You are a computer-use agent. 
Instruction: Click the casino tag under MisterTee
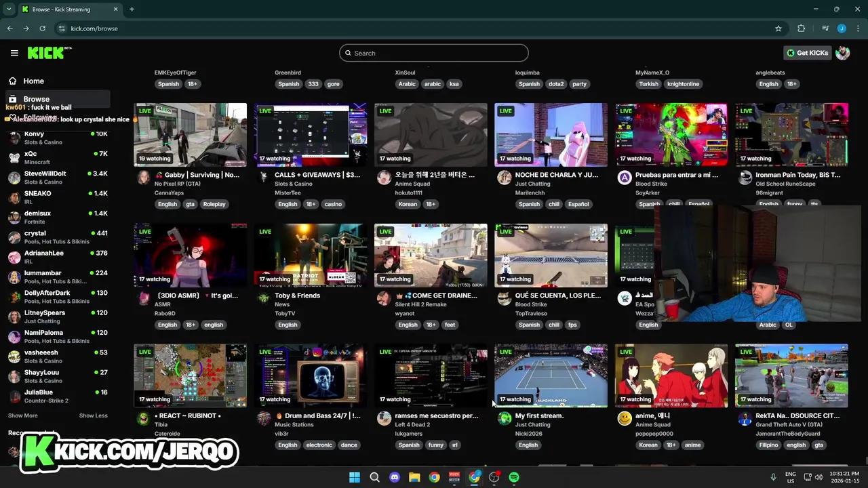click(333, 204)
